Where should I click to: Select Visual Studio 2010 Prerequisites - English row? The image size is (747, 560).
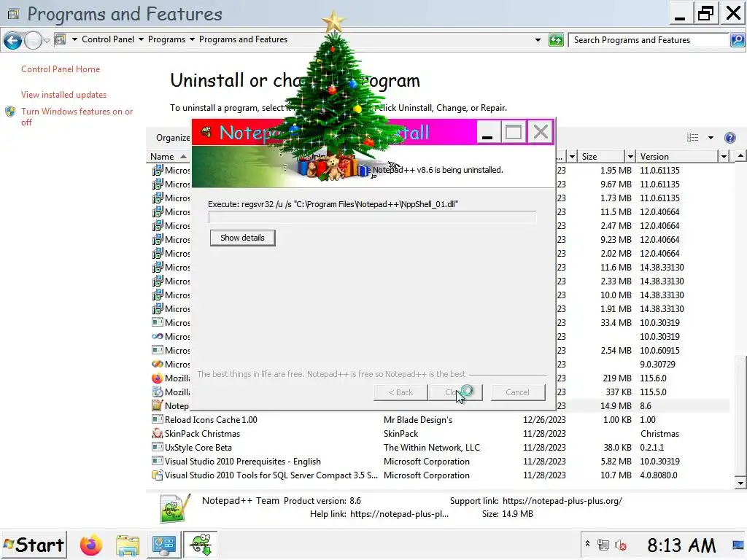tap(438, 461)
